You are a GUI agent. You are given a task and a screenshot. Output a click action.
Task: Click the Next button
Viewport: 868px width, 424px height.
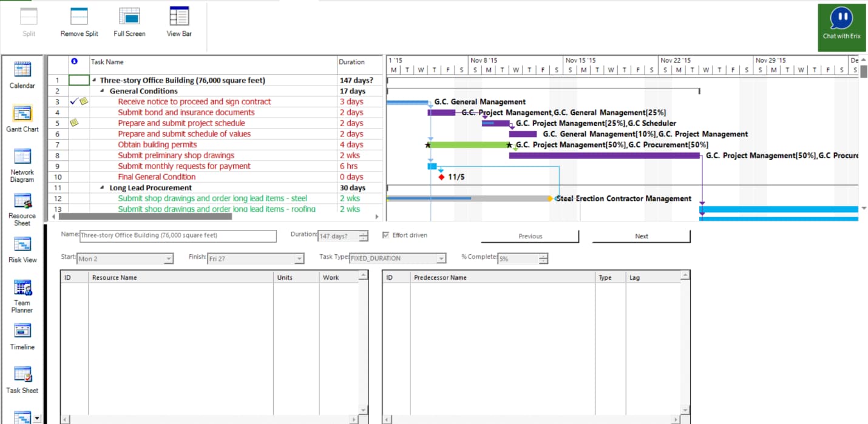click(x=642, y=237)
